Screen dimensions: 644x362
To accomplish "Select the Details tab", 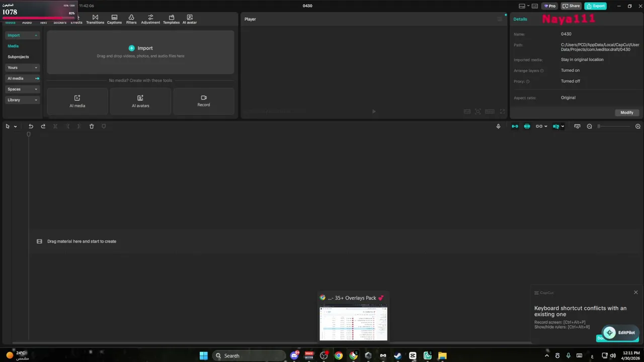I will (520, 19).
